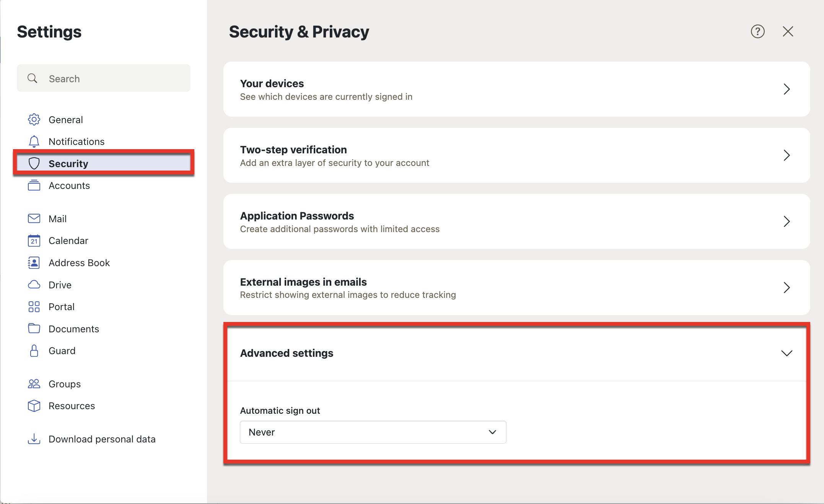
Task: Click the Notifications bell icon
Action: [x=34, y=141]
